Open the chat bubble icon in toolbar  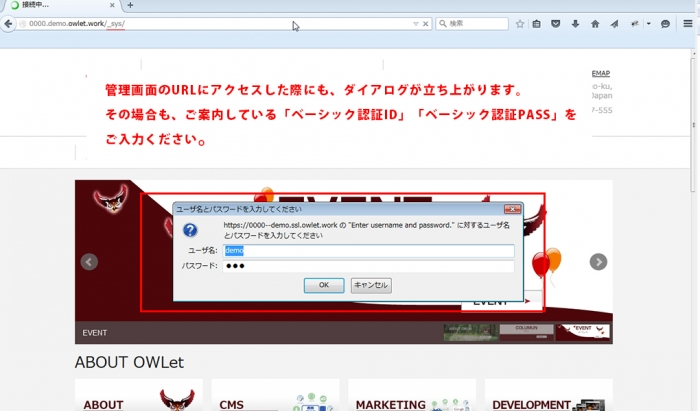coord(665,24)
